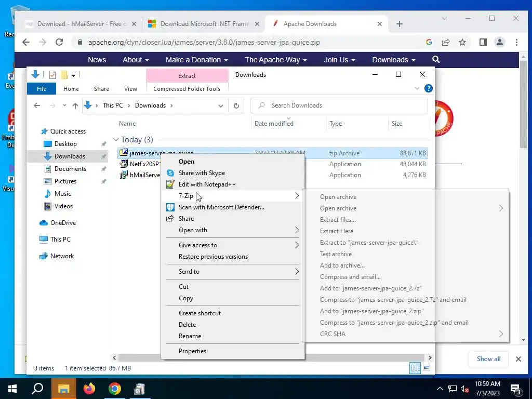Click the New folder quick access toolbar icon

click(64, 75)
